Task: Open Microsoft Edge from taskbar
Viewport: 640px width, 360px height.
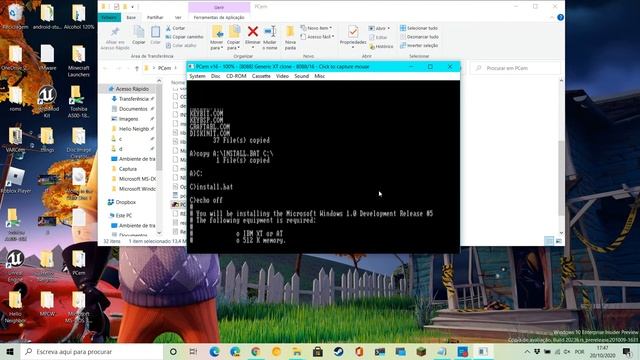Action: click(x=214, y=351)
